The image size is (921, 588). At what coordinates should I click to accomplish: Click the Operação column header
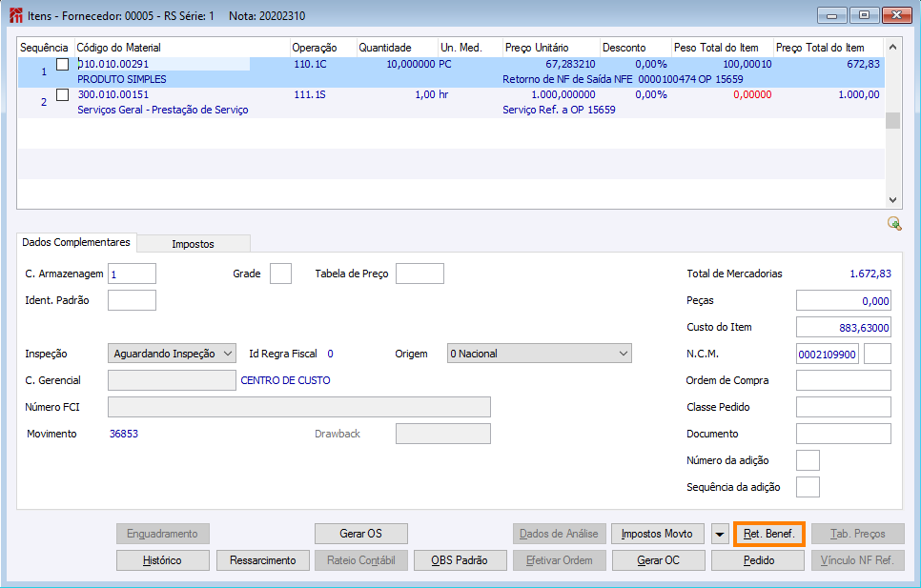[x=323, y=48]
